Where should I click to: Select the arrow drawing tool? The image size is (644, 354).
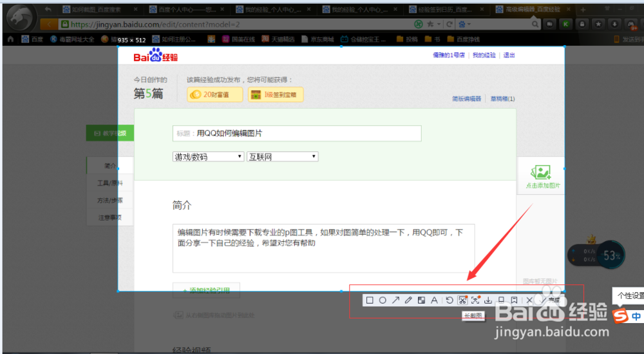point(395,300)
